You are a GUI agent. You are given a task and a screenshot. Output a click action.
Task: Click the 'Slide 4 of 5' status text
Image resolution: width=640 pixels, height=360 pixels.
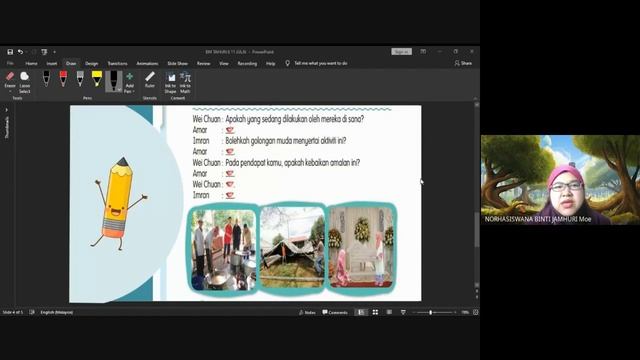13,312
